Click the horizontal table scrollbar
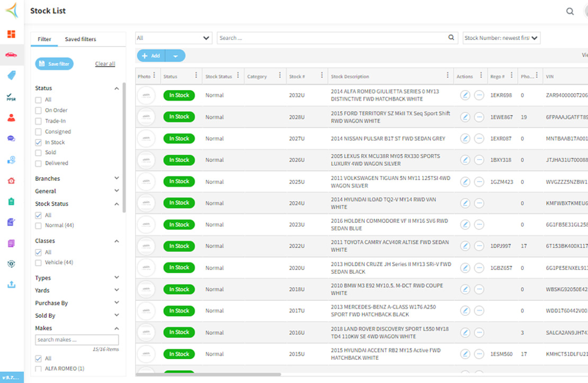Viewport: 588px width, 383px height. coord(208,375)
